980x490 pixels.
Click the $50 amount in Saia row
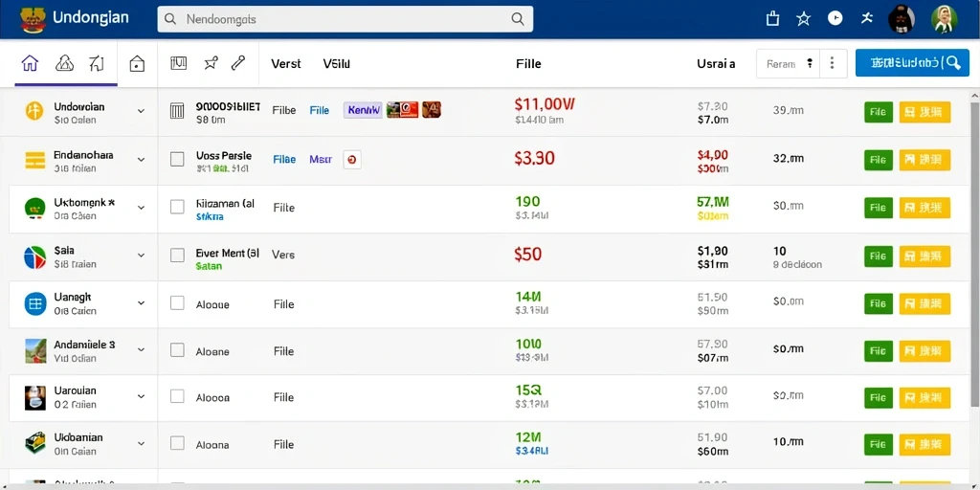click(x=528, y=255)
